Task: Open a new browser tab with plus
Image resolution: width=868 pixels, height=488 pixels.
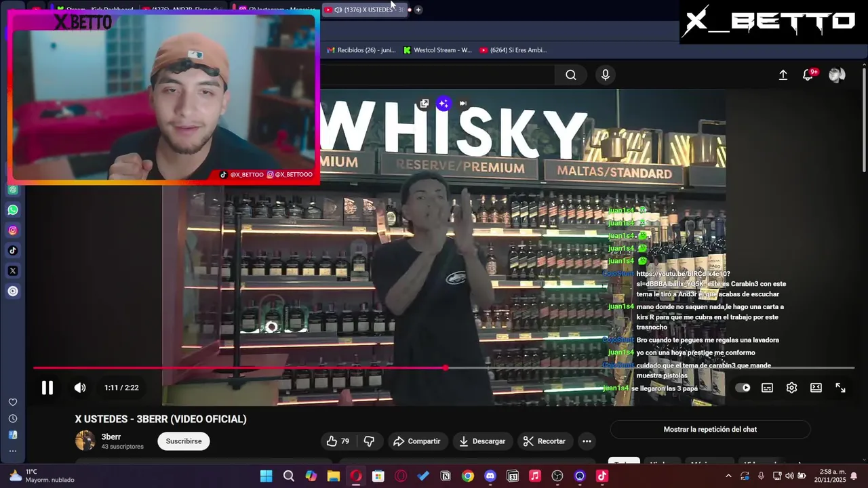Action: point(418,9)
